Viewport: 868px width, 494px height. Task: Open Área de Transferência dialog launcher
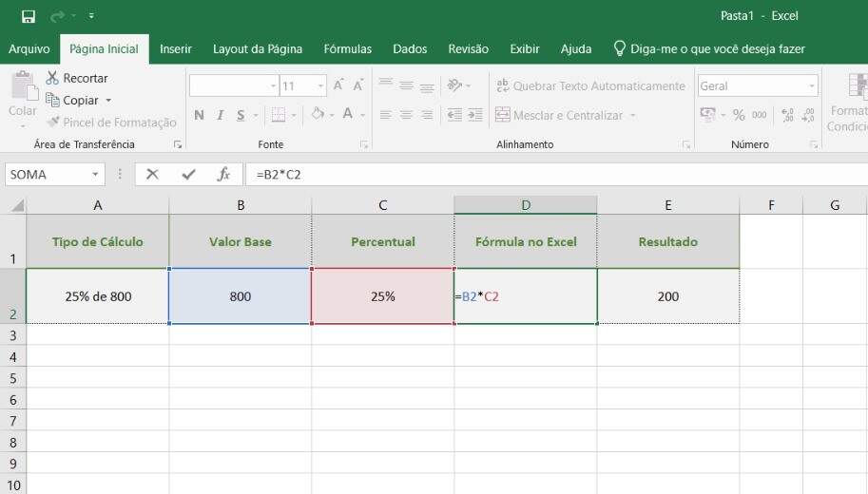(x=178, y=145)
